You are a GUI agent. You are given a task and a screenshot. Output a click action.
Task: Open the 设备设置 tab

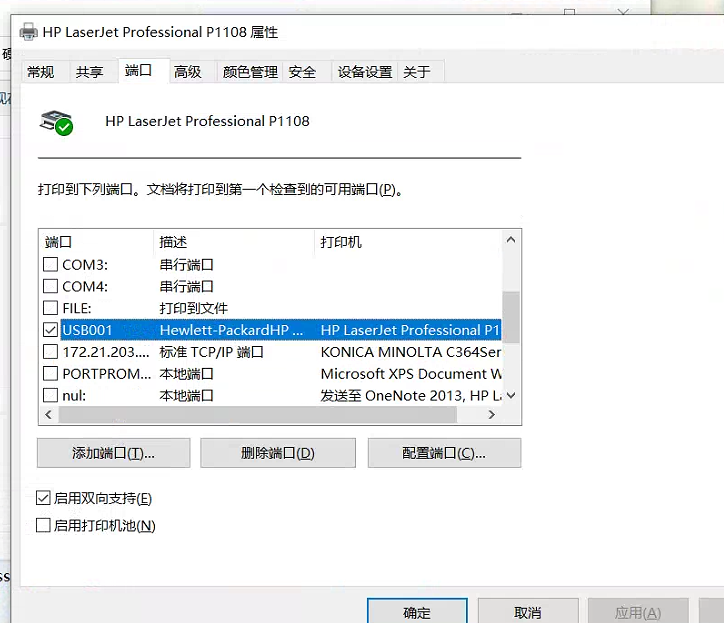[x=364, y=72]
